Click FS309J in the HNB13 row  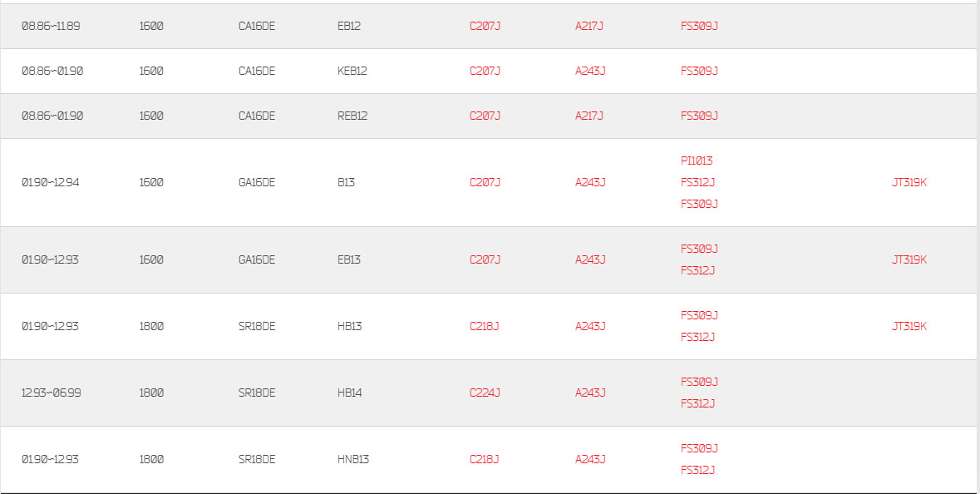699,449
